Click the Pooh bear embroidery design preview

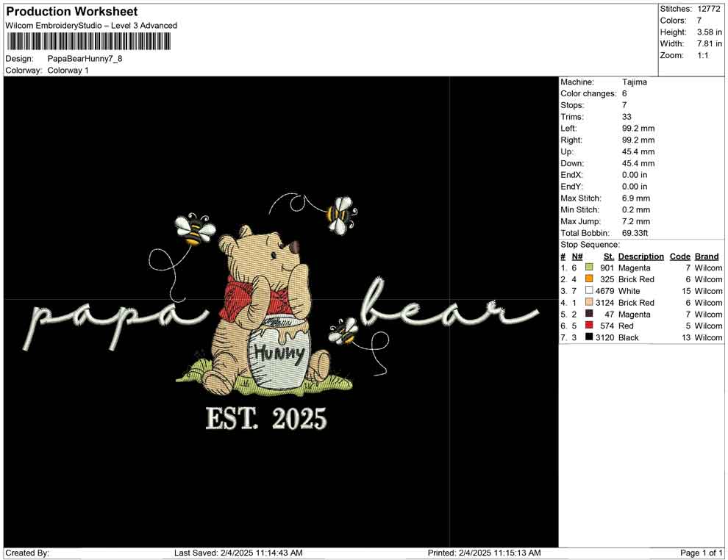(280, 312)
